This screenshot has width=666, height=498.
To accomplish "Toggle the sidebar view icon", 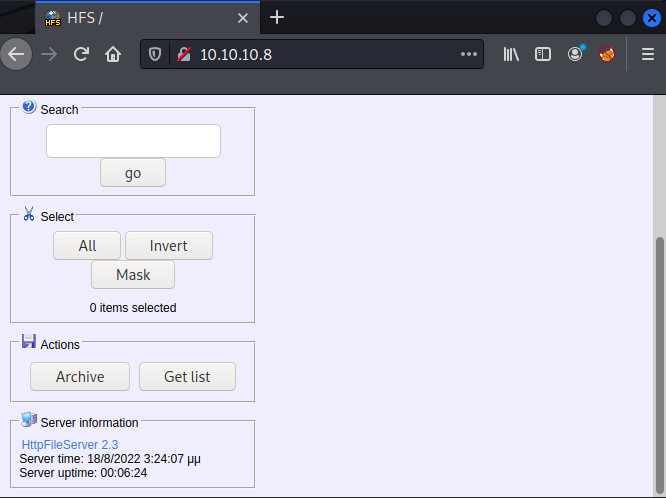I will click(x=543, y=54).
